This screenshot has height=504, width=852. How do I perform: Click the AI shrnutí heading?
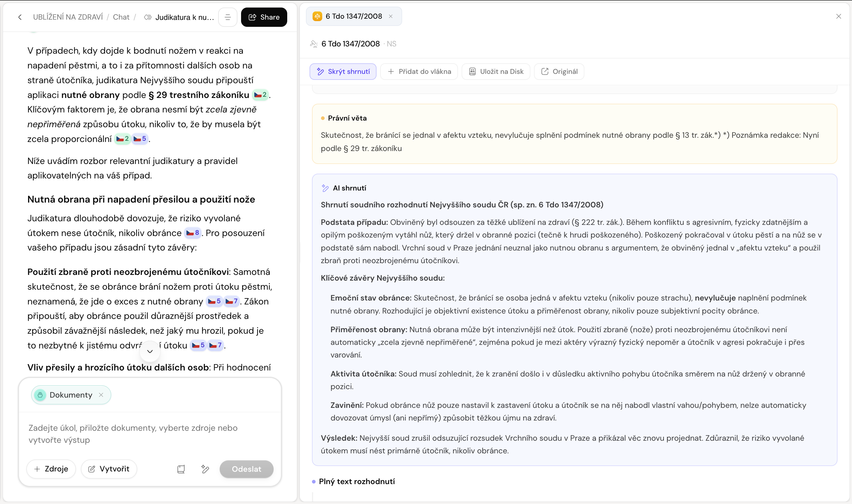click(x=349, y=188)
